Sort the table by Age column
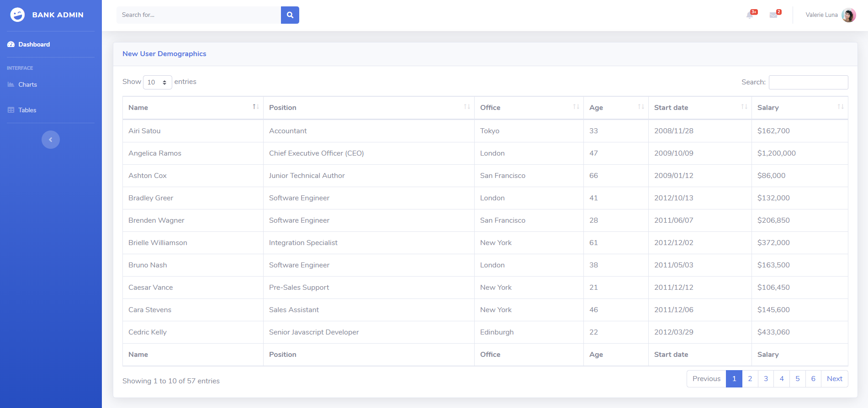The image size is (868, 408). (x=615, y=108)
